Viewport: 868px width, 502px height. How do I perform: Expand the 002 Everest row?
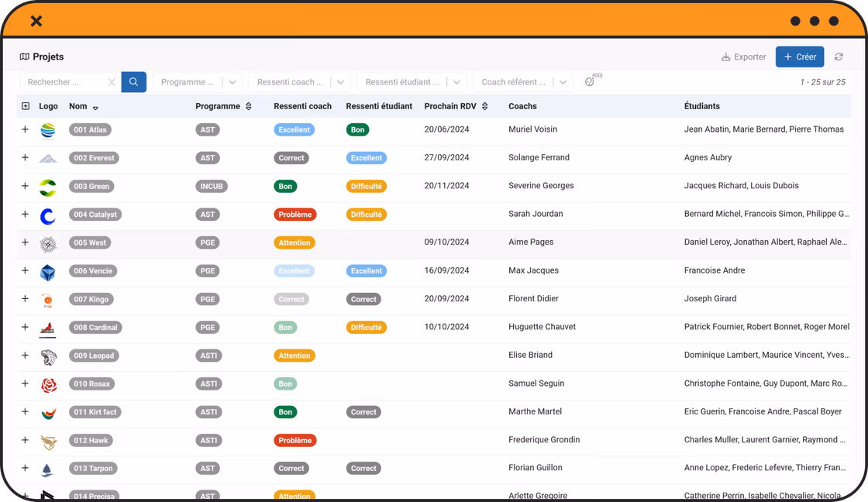click(x=25, y=157)
